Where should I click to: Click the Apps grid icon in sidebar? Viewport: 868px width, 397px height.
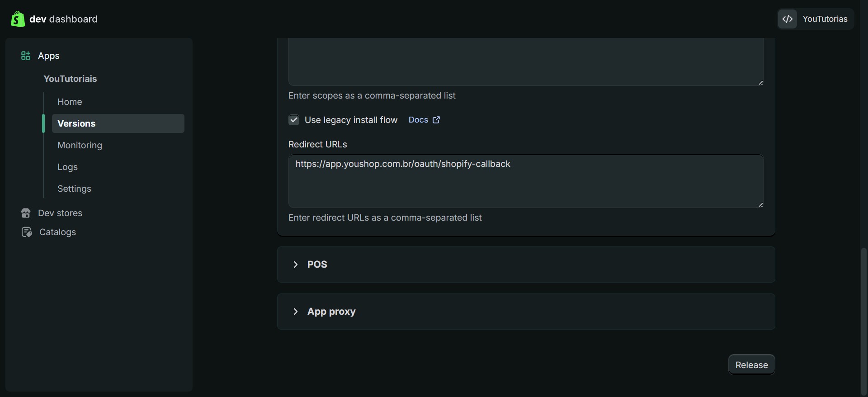[x=26, y=56]
